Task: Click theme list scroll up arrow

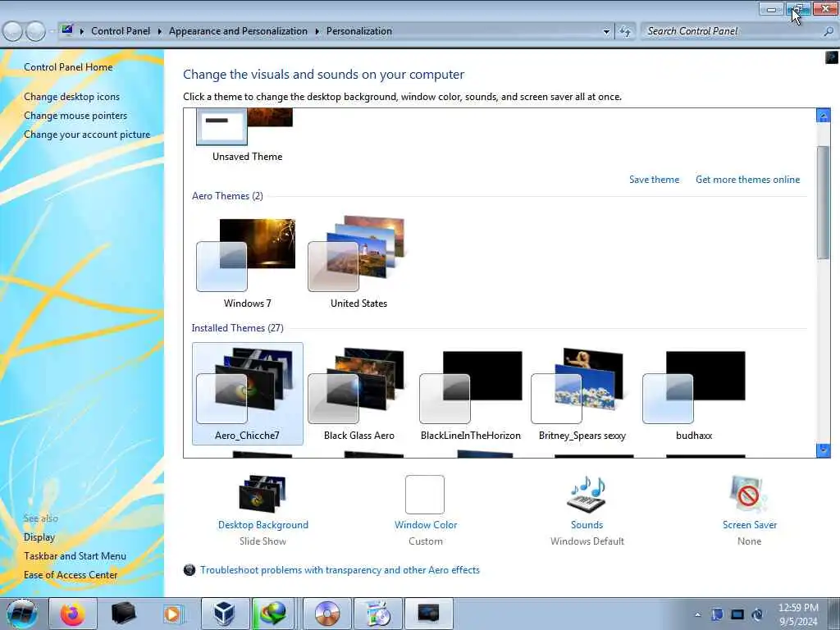Action: 823,115
